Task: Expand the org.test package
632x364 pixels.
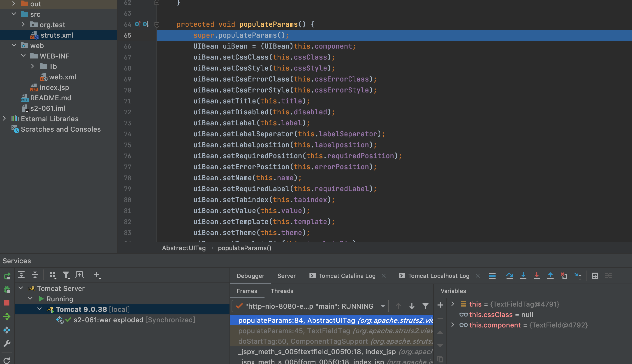Action: tap(23, 24)
